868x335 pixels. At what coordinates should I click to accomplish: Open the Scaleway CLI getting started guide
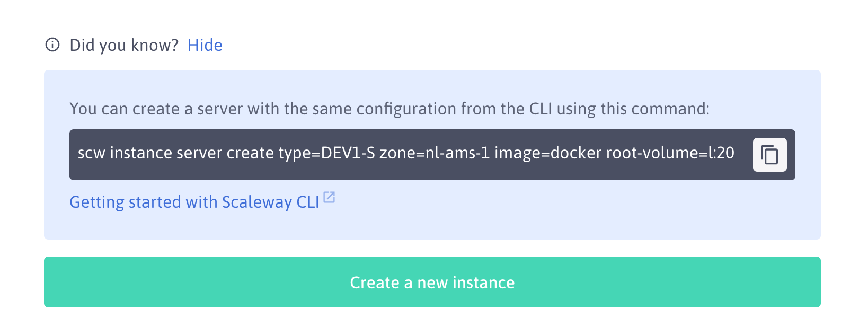click(196, 202)
